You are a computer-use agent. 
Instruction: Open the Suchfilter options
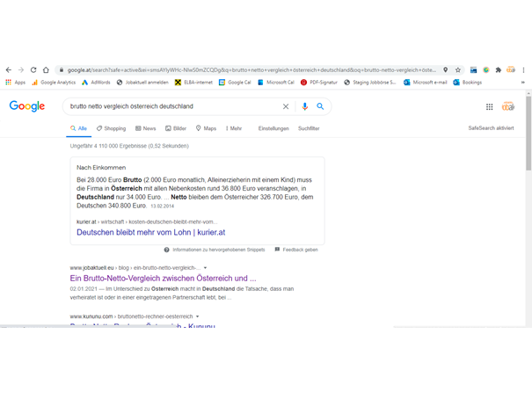[x=309, y=128]
